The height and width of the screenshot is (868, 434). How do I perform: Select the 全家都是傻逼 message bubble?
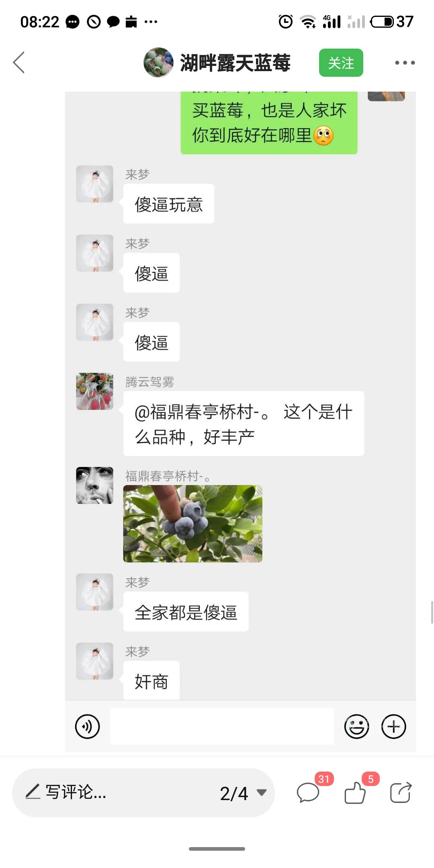186,612
